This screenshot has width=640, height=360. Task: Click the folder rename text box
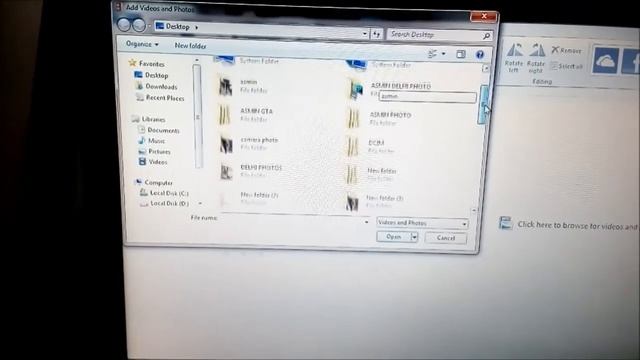point(427,97)
